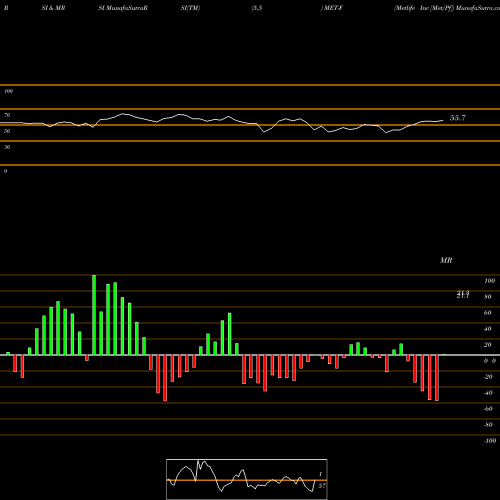Click the 'Metlife Inc [Met/Pf]' title text
Image resolution: width=500 pixels, height=500 pixels.
(x=424, y=8)
